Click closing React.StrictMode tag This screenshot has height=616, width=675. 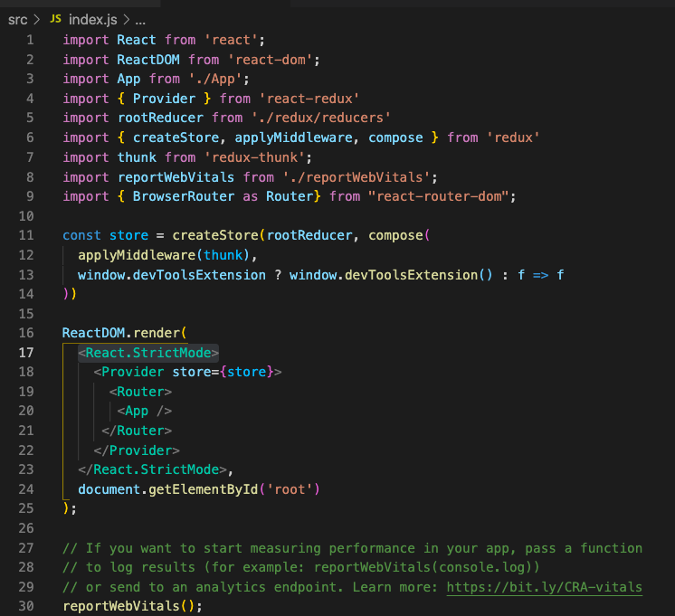point(152,469)
